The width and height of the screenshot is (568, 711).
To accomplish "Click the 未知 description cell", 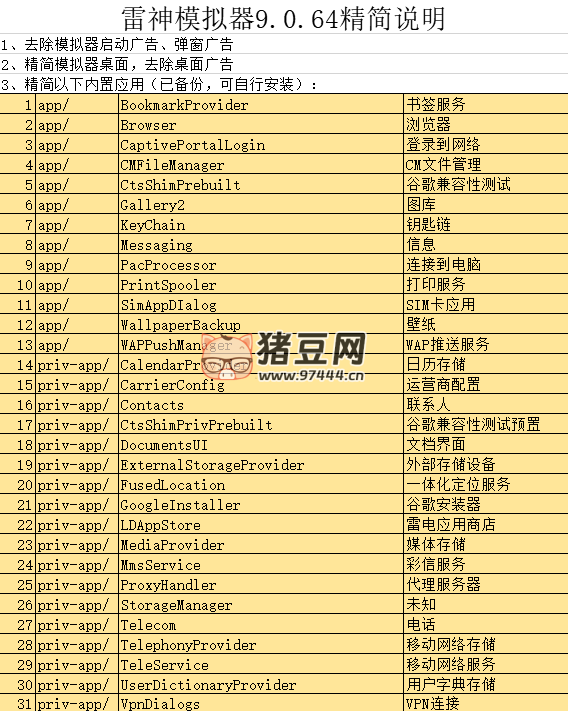I will pos(486,604).
